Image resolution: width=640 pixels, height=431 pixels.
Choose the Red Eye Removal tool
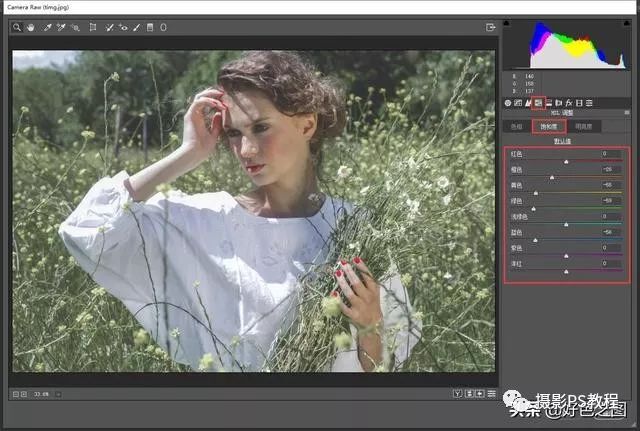click(124, 27)
